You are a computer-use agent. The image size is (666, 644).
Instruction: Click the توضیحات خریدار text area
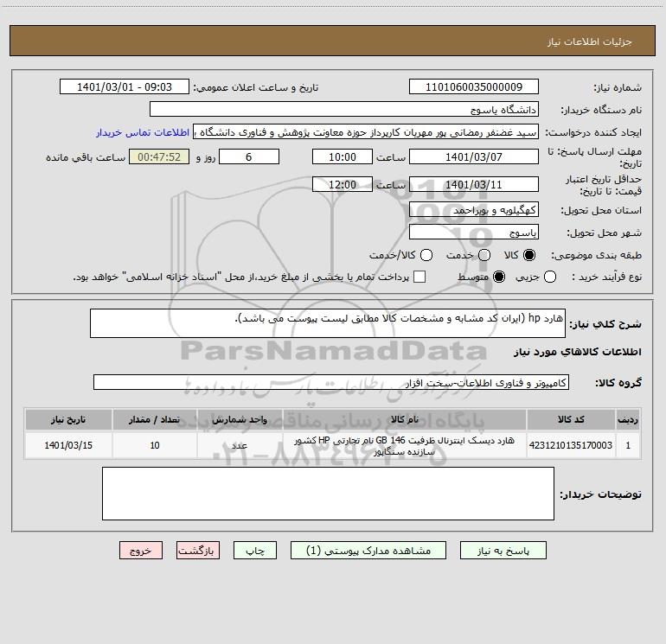pyautogui.click(x=328, y=494)
